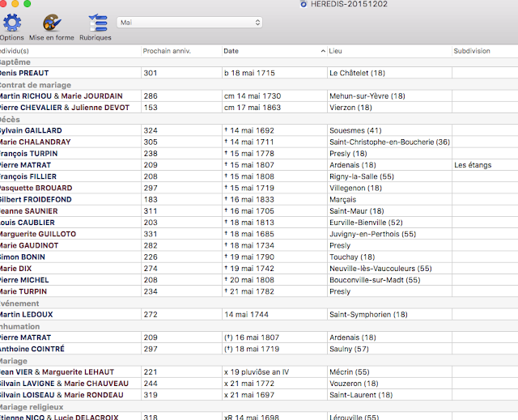
Task: Select the Mariage group header
Action: [x=259, y=361]
